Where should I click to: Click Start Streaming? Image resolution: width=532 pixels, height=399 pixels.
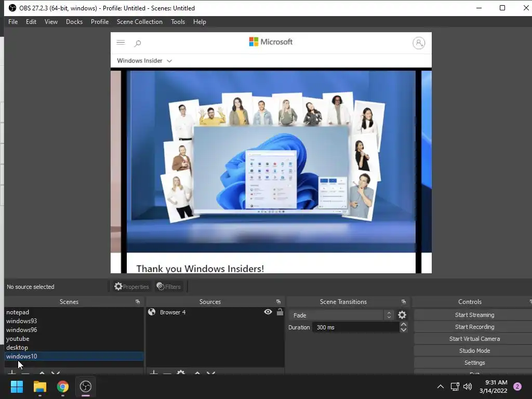tap(474, 315)
